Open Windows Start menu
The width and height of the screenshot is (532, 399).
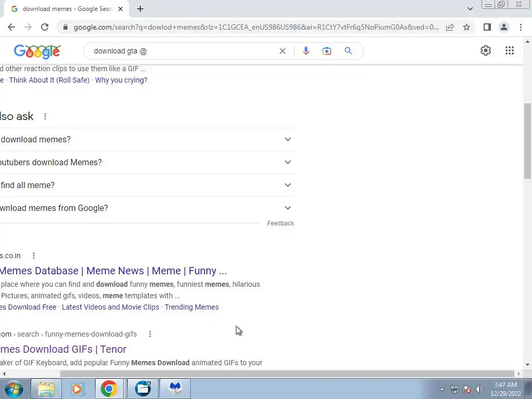point(14,389)
